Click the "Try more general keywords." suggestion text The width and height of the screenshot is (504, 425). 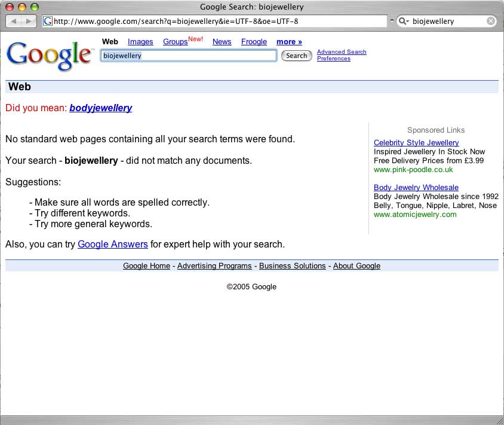(93, 224)
